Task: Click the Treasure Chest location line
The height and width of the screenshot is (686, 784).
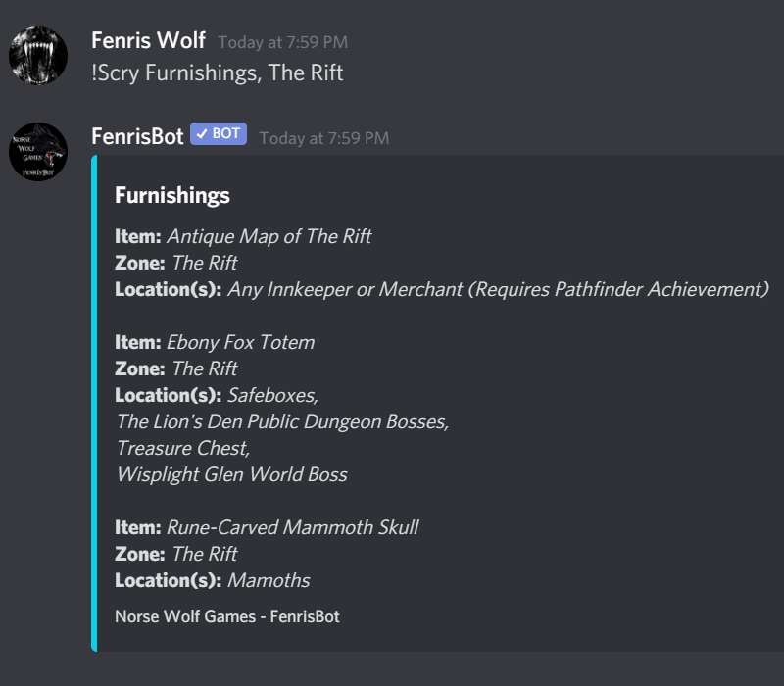Action: click(x=183, y=449)
